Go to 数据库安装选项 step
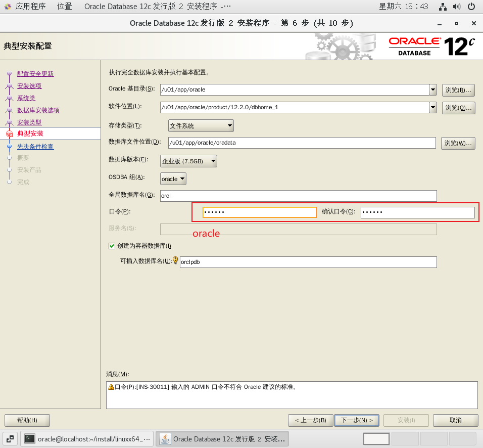 [x=38, y=110]
